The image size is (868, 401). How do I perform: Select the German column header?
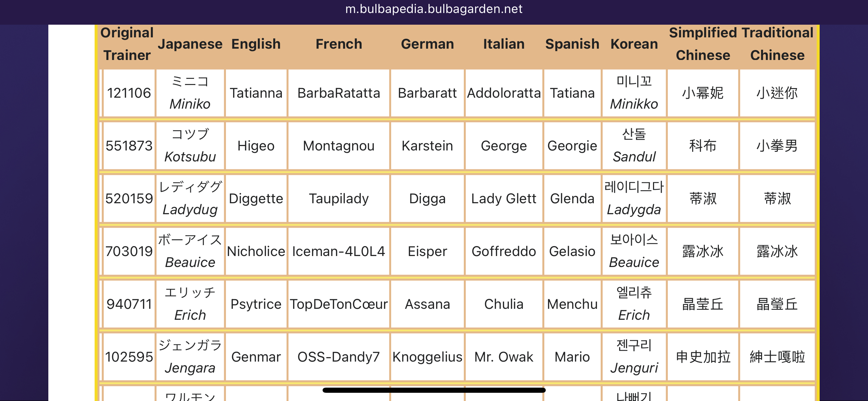(x=427, y=44)
